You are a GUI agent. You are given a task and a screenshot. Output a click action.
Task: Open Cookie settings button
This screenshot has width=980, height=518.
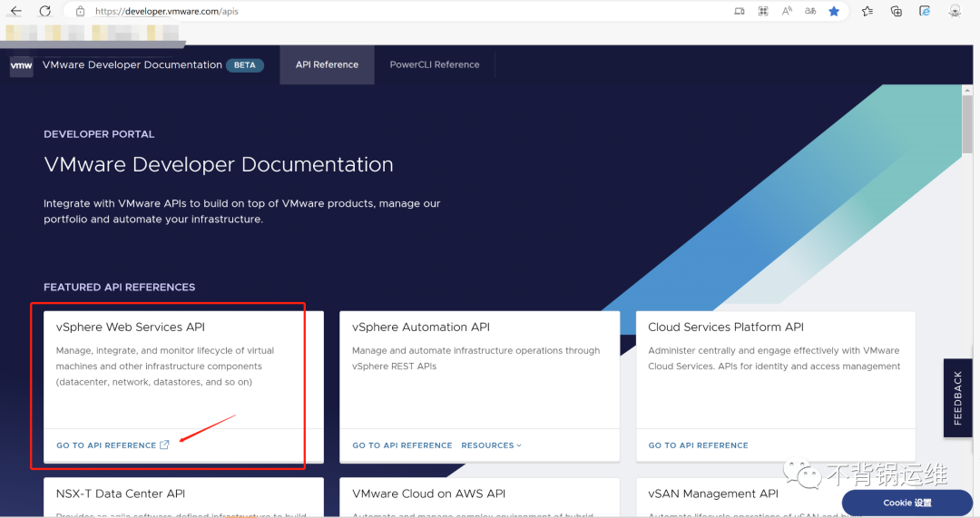point(906,503)
